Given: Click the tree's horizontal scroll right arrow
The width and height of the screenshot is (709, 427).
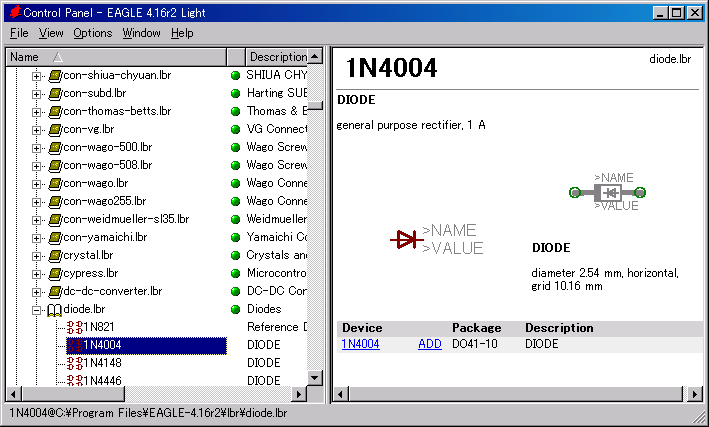Looking at the screenshot, I should 298,394.
